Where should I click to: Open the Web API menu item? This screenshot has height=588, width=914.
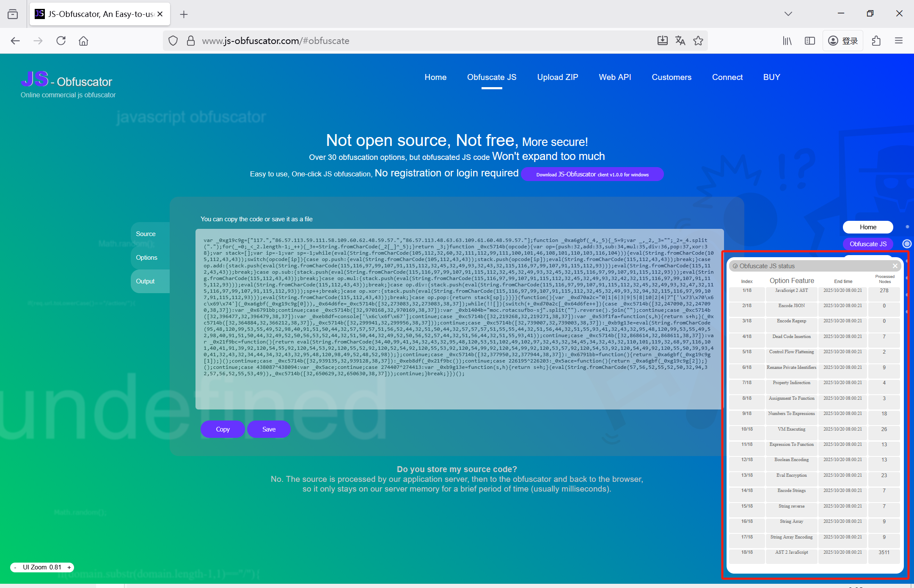click(614, 77)
